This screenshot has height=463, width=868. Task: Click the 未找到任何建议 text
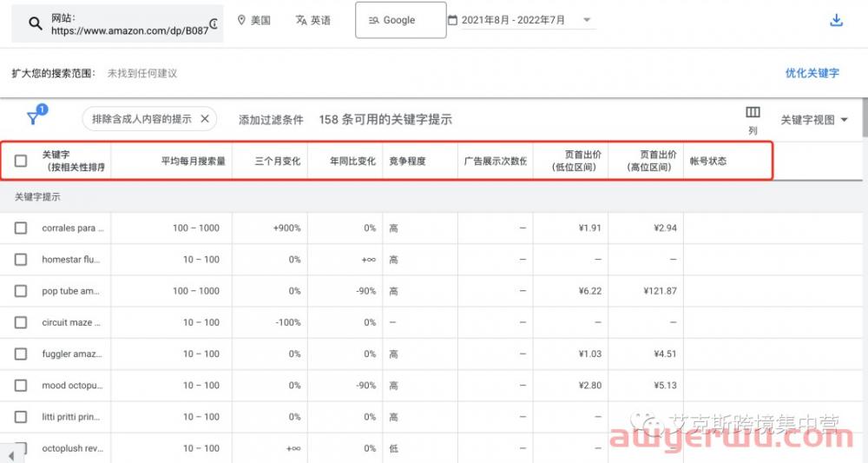click(142, 73)
